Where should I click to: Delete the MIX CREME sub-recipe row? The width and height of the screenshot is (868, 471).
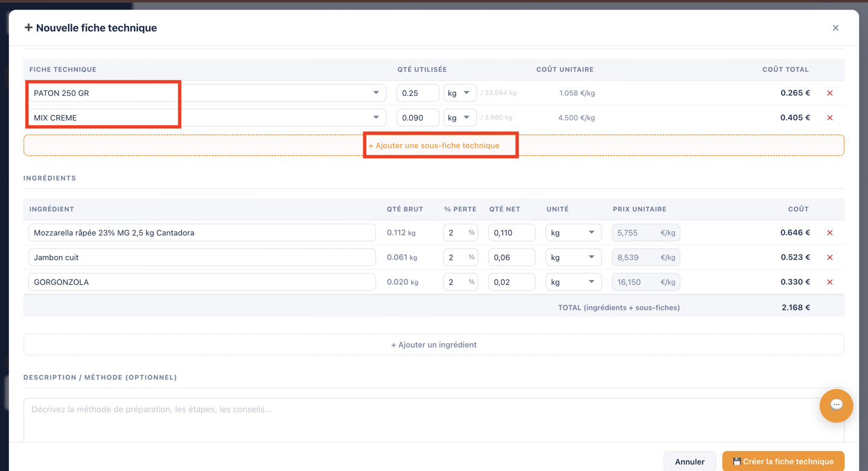pyautogui.click(x=829, y=118)
